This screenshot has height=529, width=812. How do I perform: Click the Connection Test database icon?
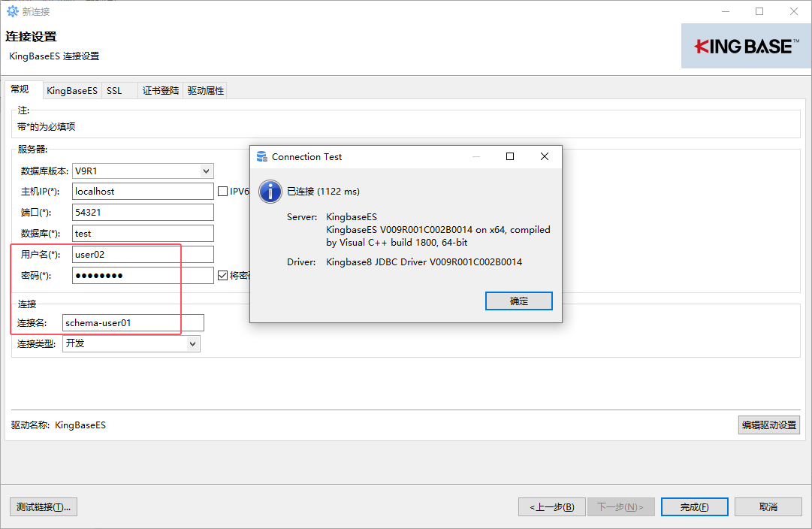pyautogui.click(x=261, y=156)
